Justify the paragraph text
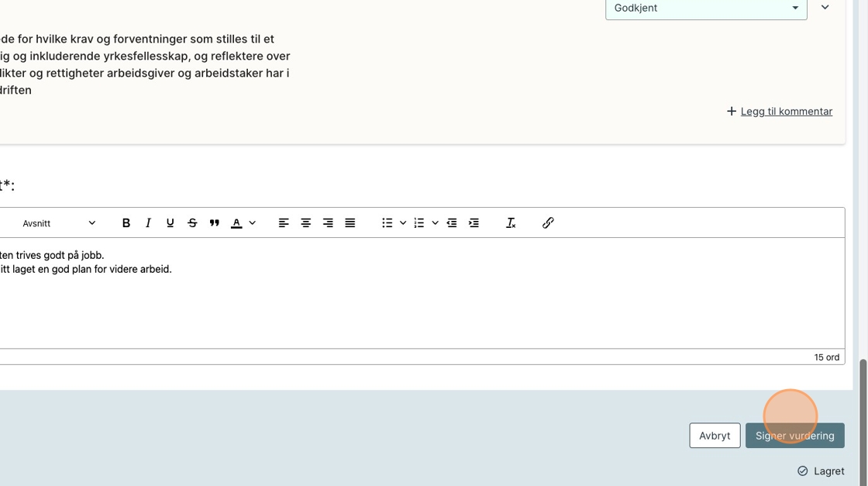Image resolution: width=868 pixels, height=486 pixels. click(350, 223)
